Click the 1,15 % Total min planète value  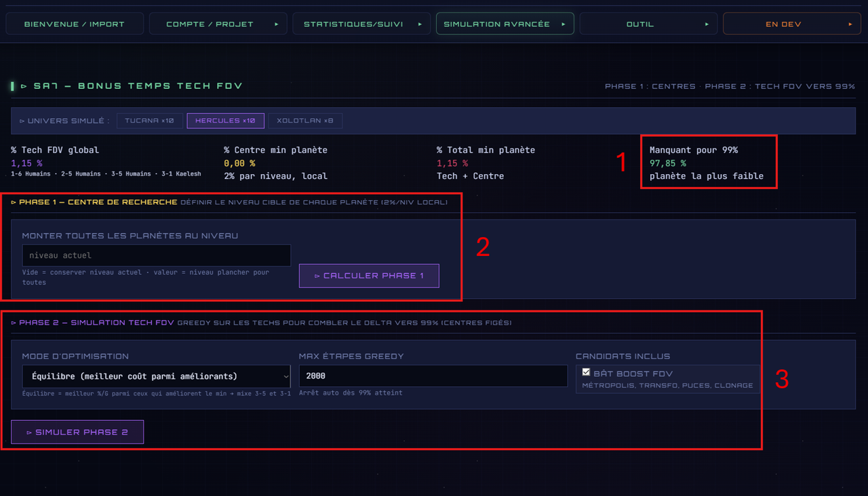tap(452, 163)
